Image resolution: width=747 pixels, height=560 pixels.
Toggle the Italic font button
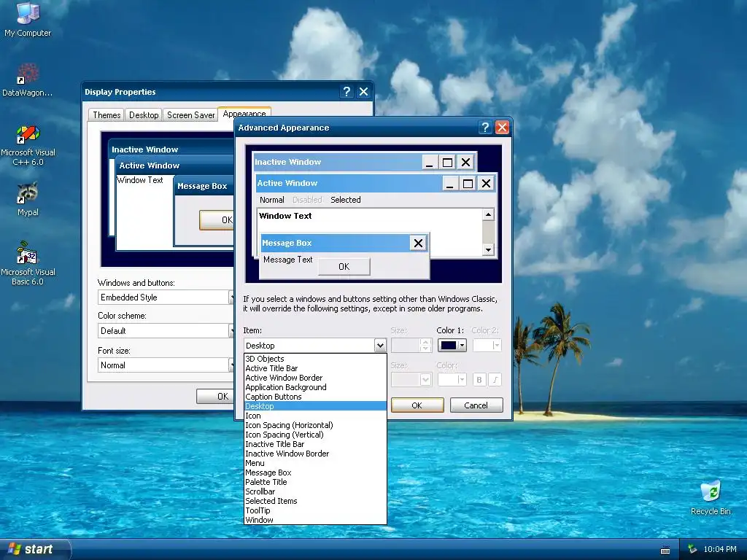495,379
